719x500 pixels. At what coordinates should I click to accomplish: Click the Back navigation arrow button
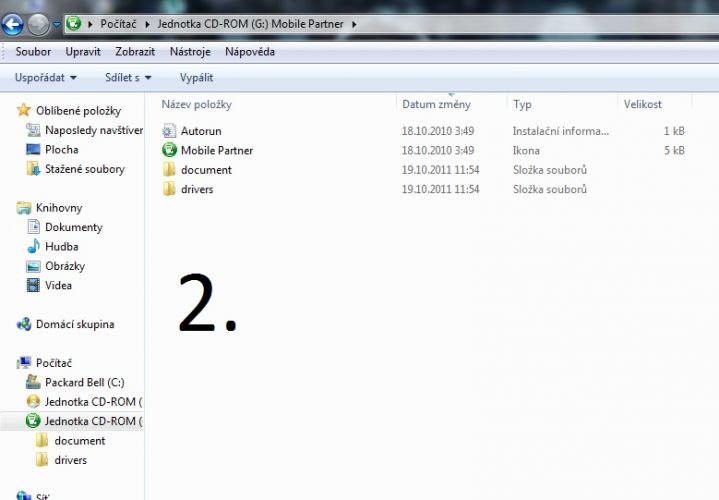(x=12, y=24)
